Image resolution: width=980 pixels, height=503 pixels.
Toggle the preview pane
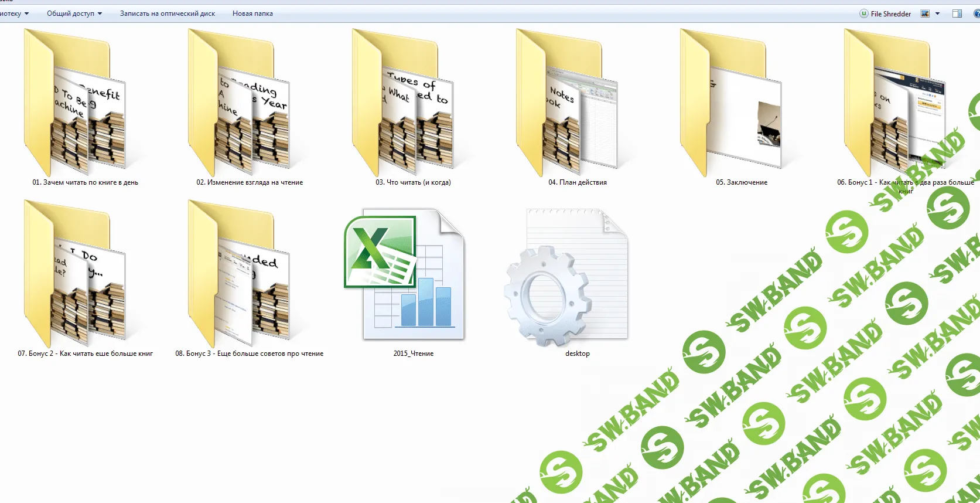(x=957, y=13)
